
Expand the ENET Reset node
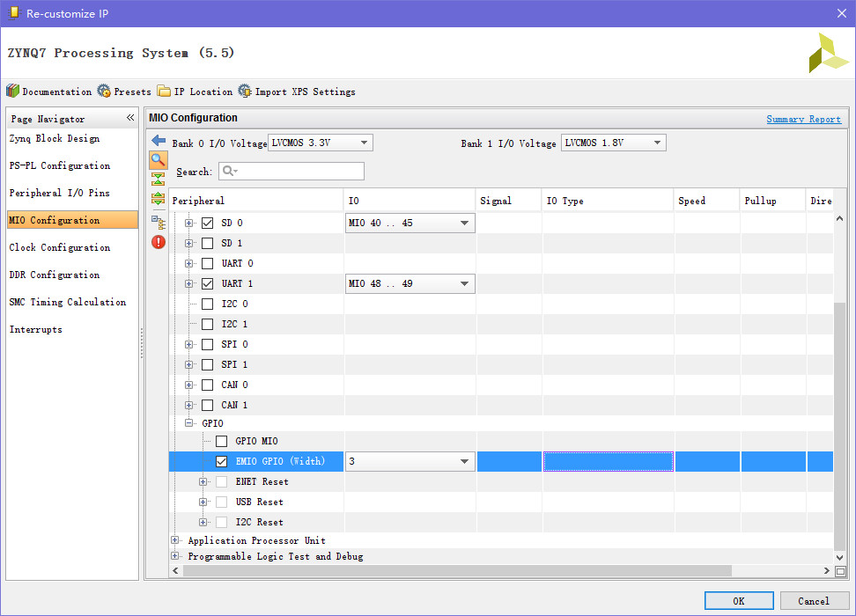(203, 481)
